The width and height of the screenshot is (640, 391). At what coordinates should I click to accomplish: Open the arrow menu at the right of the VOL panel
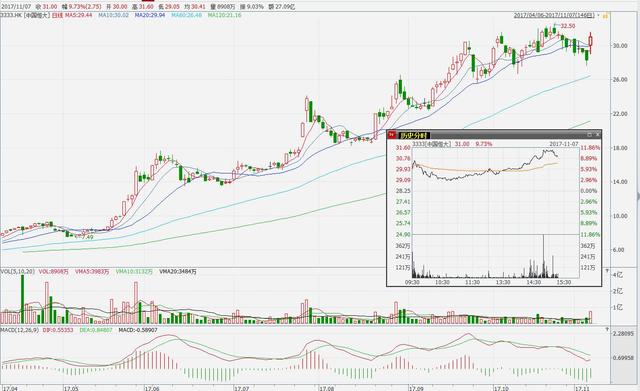(x=607, y=271)
